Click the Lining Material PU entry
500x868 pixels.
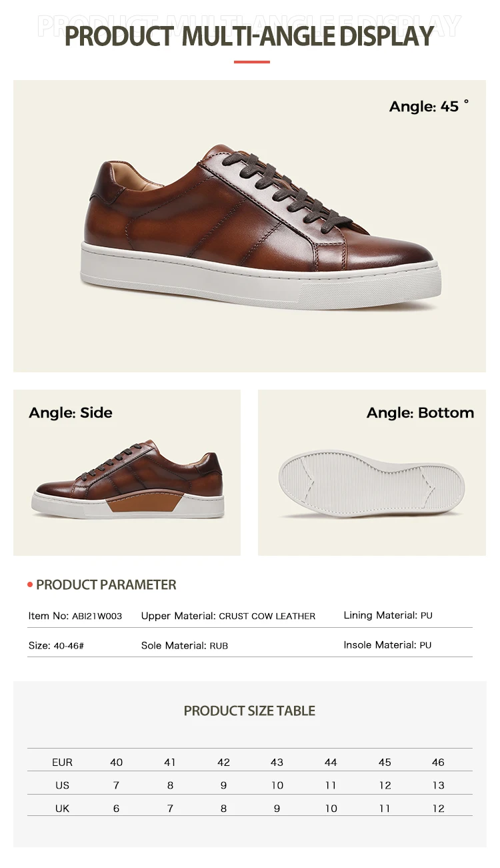(388, 616)
